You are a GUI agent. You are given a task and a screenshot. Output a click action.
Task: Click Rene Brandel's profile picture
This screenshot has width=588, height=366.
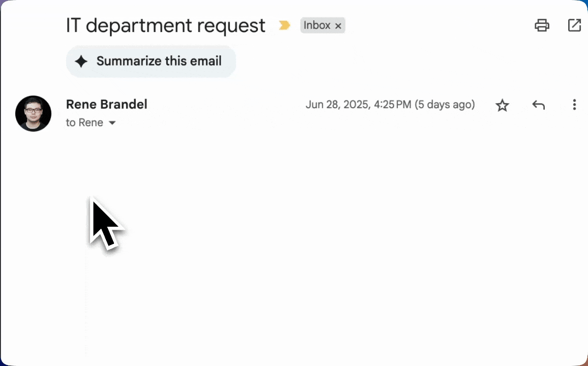(33, 113)
